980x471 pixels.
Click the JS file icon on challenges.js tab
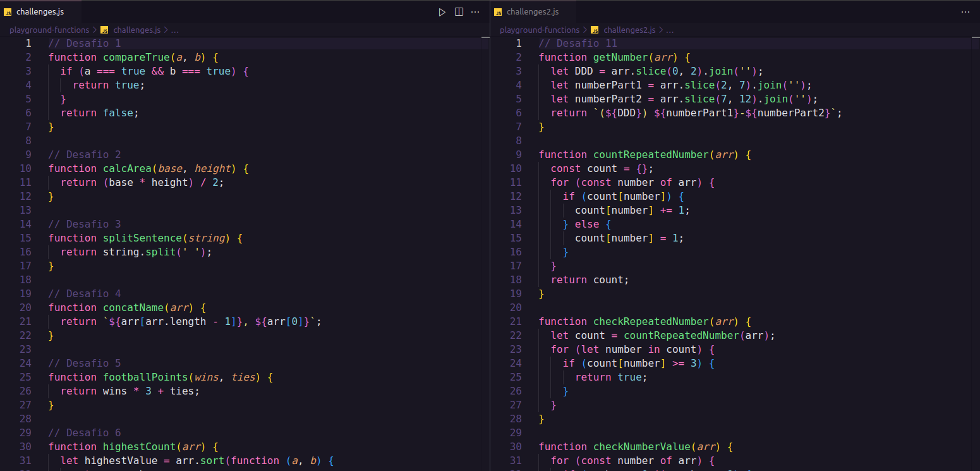[x=8, y=12]
